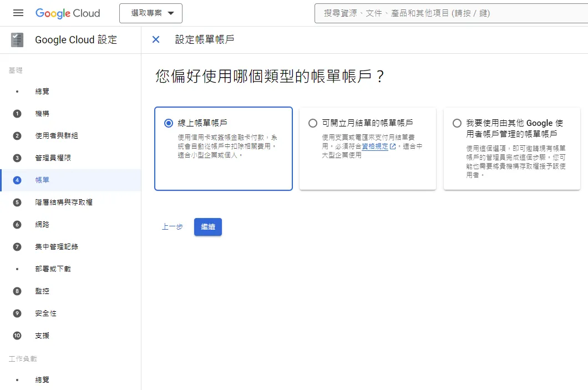Go to step 使用者與群組
This screenshot has height=390, width=588.
point(56,135)
